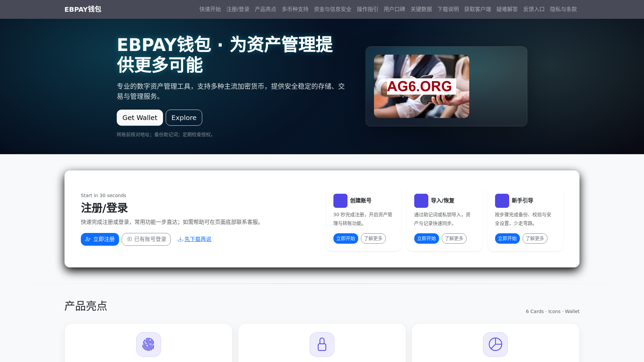This screenshot has width=644, height=362.
Task: Open 隐私与条款 nav item
Action: [x=563, y=9]
